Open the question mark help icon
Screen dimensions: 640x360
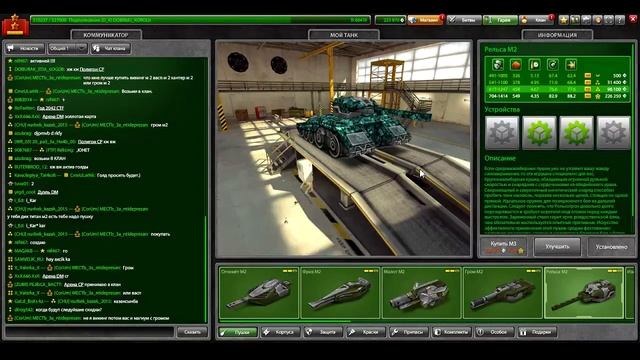pos(620,20)
